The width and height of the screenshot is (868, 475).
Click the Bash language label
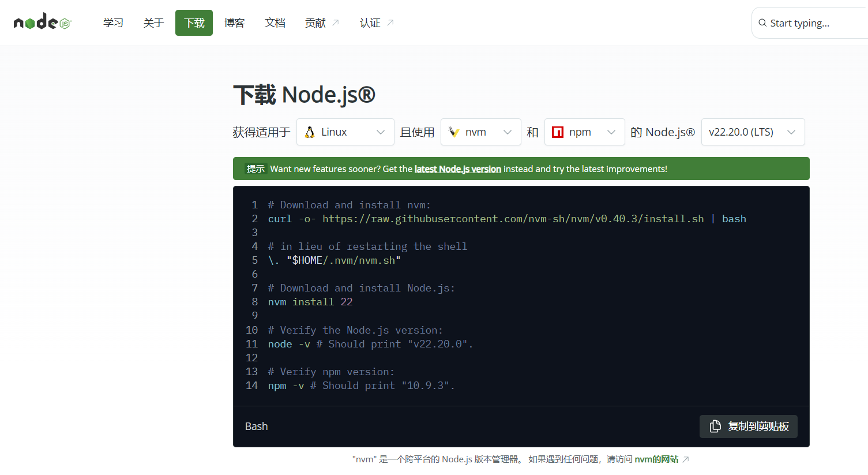[x=257, y=427]
